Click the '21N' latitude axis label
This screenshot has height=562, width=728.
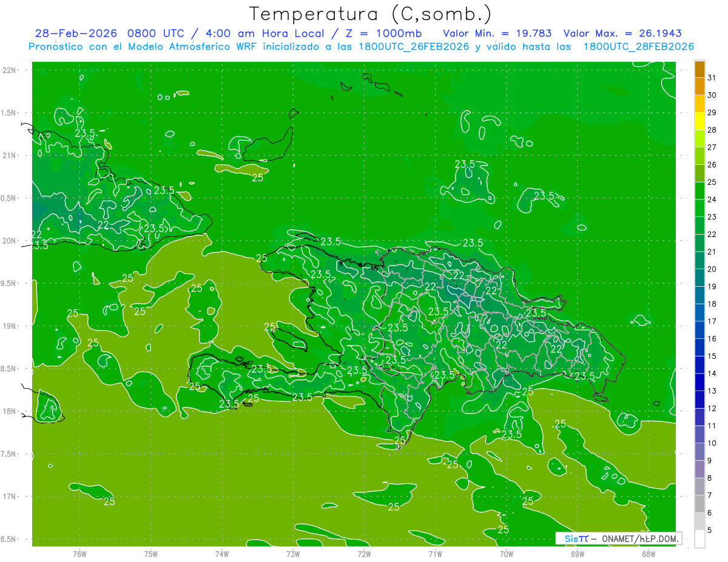pos(9,156)
